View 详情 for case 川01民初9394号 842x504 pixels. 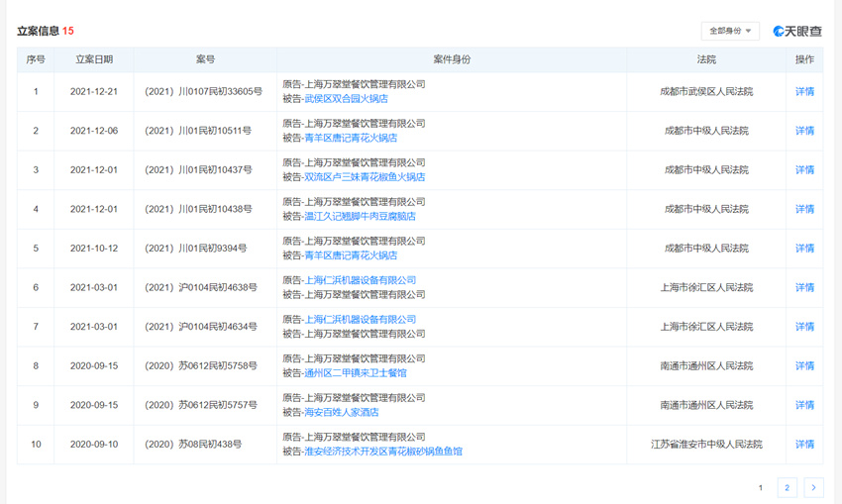point(804,249)
